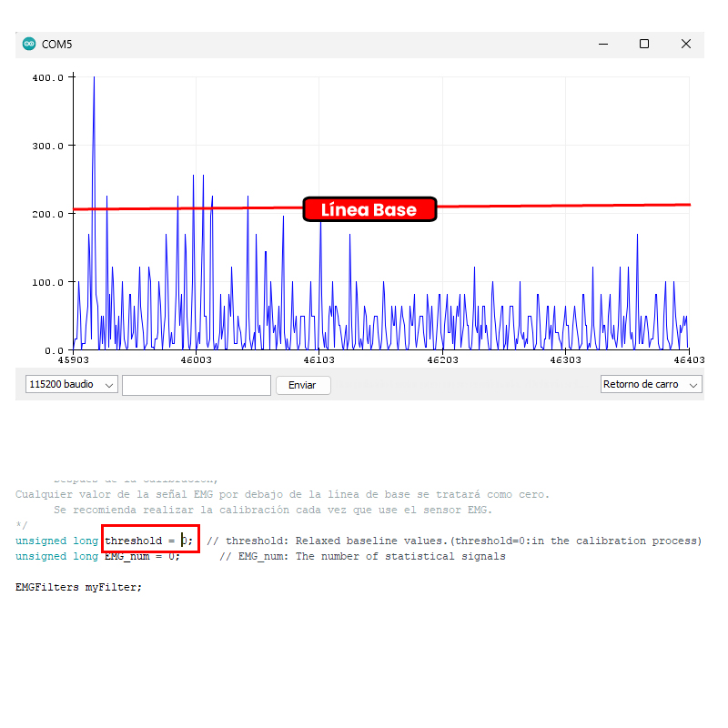Click the EMGFilters myFilter declaration line
Image resolution: width=728 pixels, height=728 pixels.
click(x=78, y=587)
